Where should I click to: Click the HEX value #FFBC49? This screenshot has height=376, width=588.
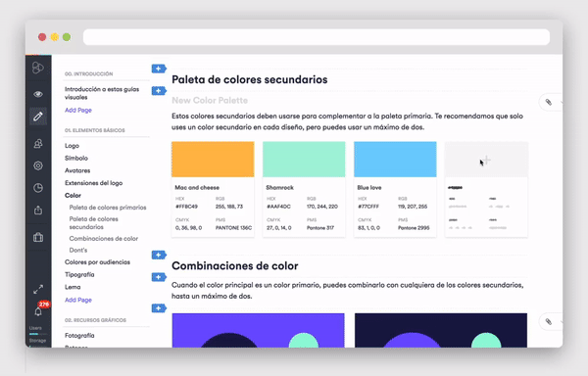coord(186,207)
